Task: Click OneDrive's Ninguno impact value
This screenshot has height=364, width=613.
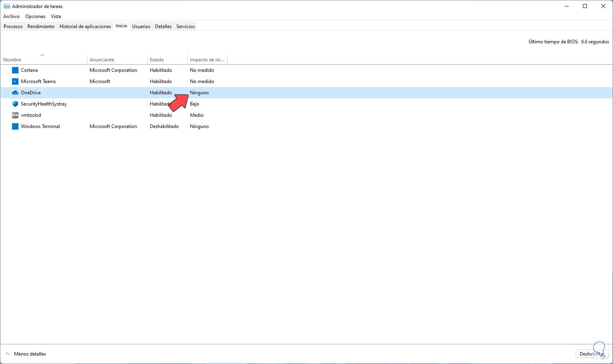Action: pyautogui.click(x=200, y=93)
